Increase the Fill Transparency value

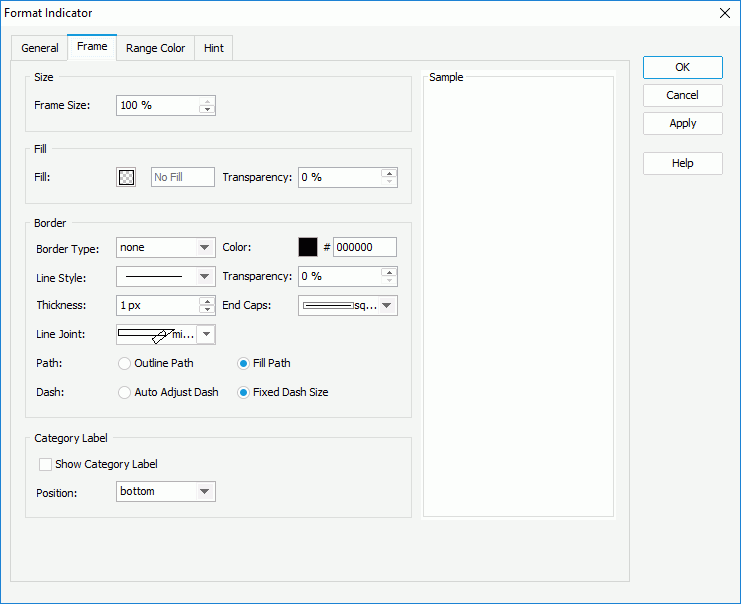(x=389, y=172)
